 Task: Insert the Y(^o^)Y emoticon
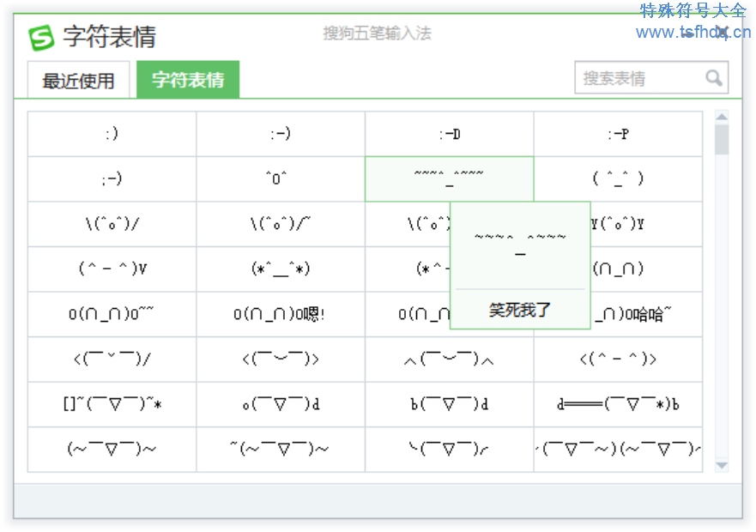[x=646, y=224]
